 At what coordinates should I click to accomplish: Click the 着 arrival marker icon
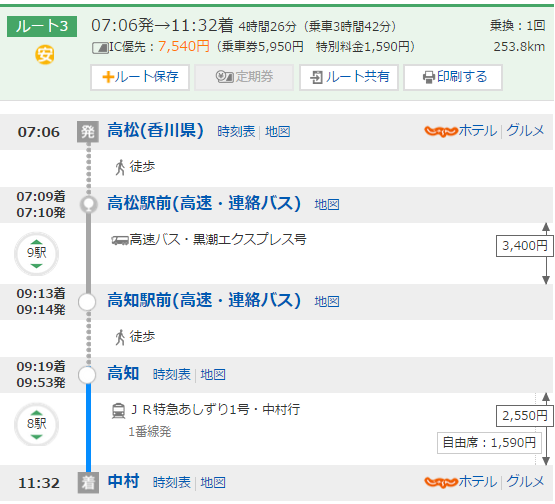pos(88,483)
